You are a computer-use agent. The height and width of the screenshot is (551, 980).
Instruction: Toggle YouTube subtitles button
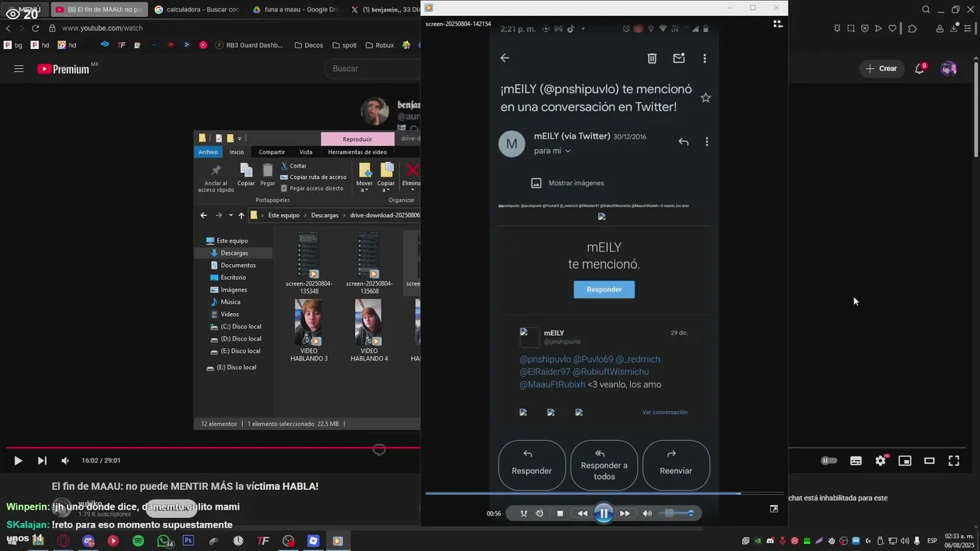(x=856, y=461)
